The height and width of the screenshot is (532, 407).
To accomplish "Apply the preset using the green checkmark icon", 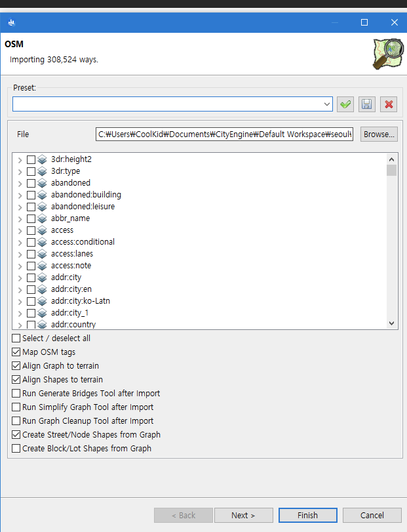I will (x=345, y=104).
